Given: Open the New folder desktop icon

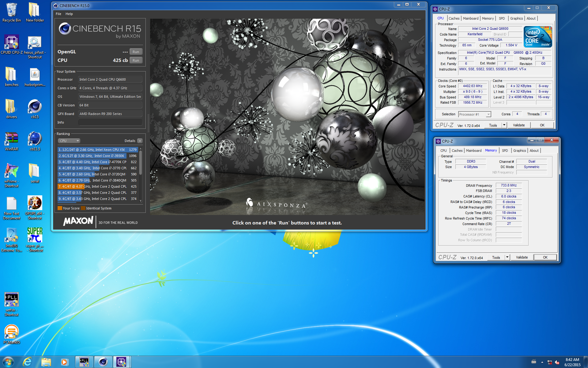Looking at the screenshot, I should point(35,12).
